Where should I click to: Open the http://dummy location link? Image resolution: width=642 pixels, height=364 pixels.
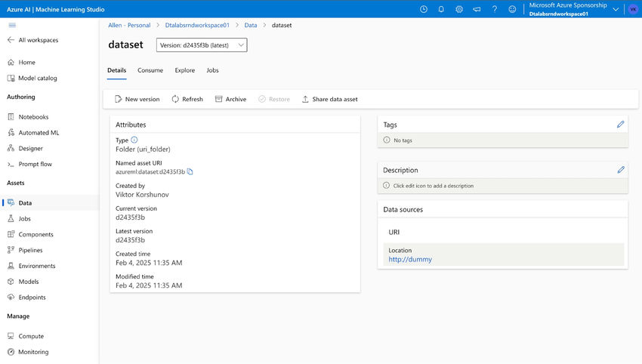410,259
